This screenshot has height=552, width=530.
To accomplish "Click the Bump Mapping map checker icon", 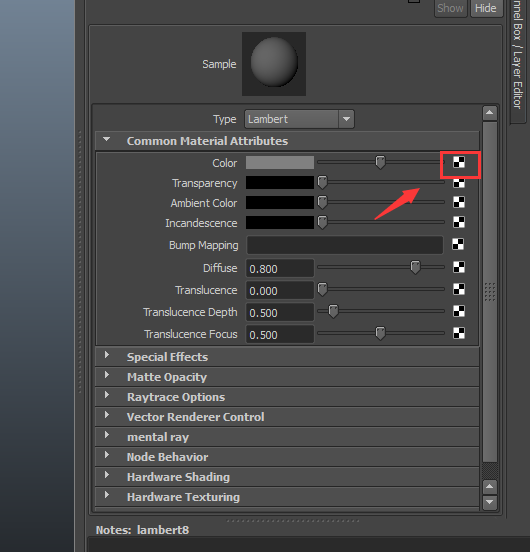I will [458, 244].
